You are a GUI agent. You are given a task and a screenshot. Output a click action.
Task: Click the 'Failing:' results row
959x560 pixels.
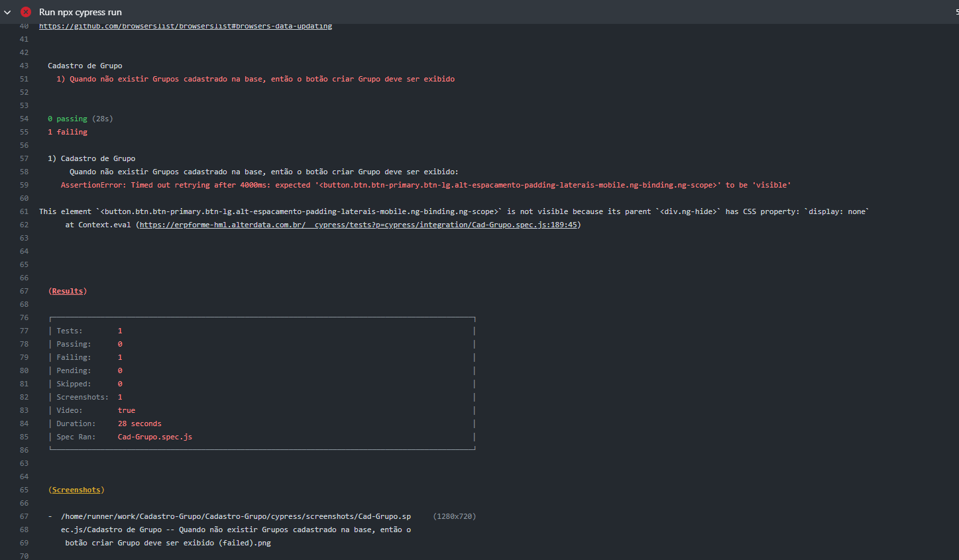point(262,357)
